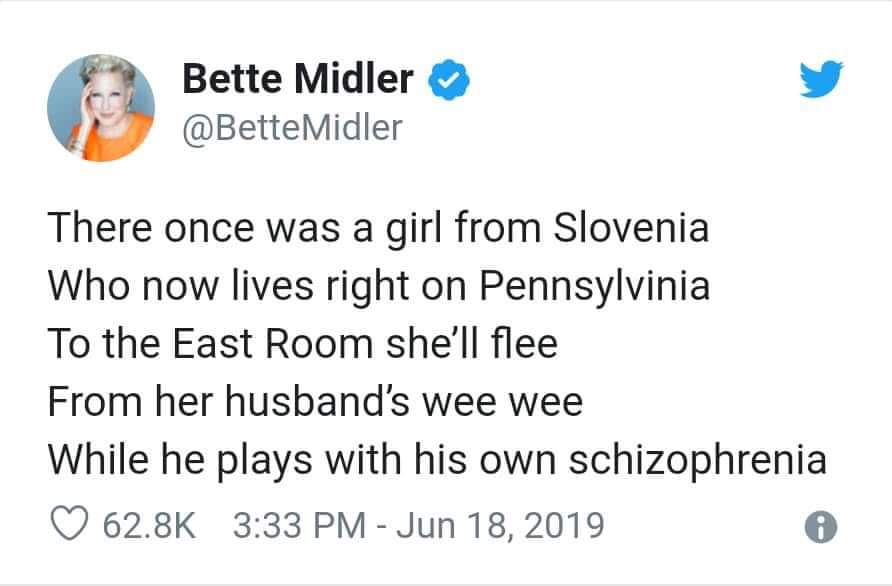
Task: Click the line starting "From her husband's"
Action: (315, 402)
